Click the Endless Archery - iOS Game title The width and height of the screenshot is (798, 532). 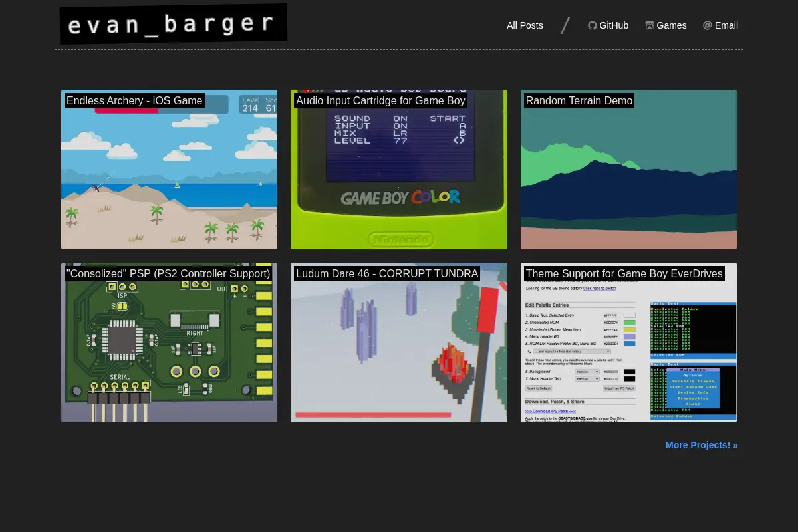tap(134, 101)
